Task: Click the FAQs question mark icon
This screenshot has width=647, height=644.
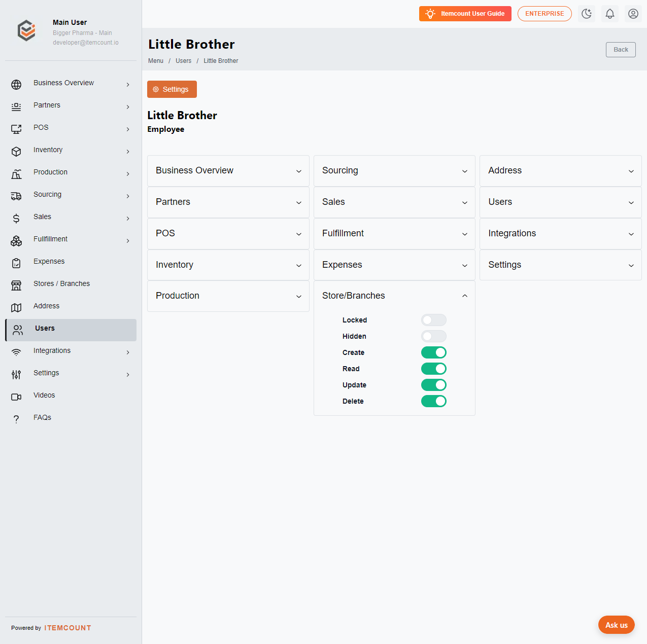Action: 16,419
